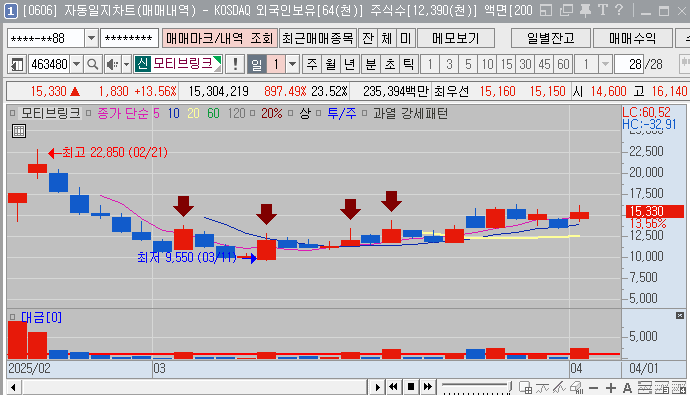Click the title bar T font icon
Screen dimensions: 690x395
click(x=603, y=10)
